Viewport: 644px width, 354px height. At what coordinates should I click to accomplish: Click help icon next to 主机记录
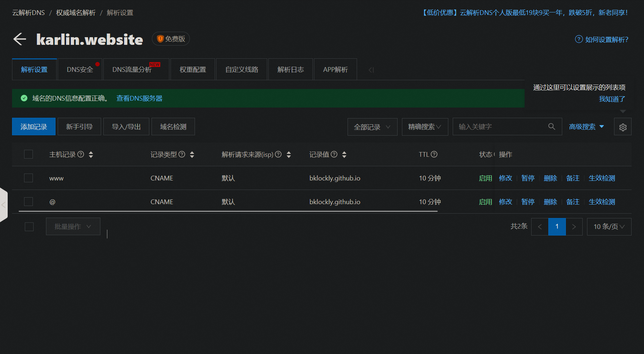point(81,154)
